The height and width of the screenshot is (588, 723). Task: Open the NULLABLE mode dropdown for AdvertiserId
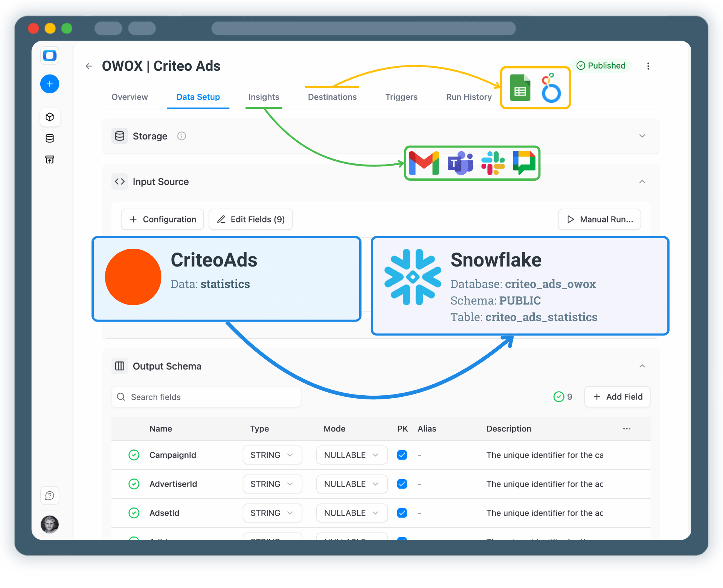[x=351, y=484]
